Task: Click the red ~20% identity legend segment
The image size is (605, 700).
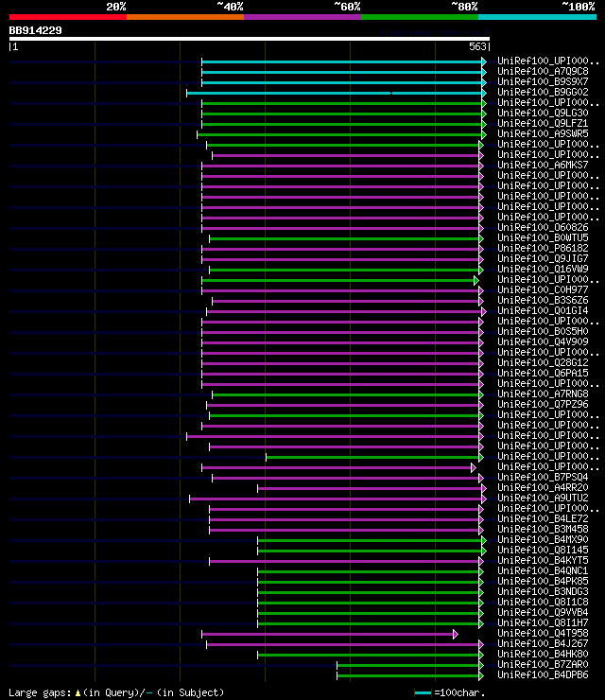Action: tap(68, 17)
